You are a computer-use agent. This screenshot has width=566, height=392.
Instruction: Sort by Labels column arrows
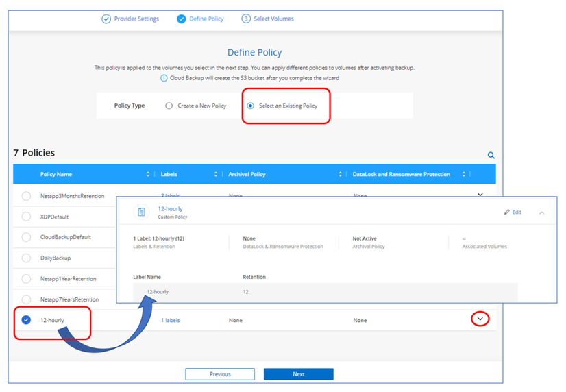pyautogui.click(x=216, y=175)
